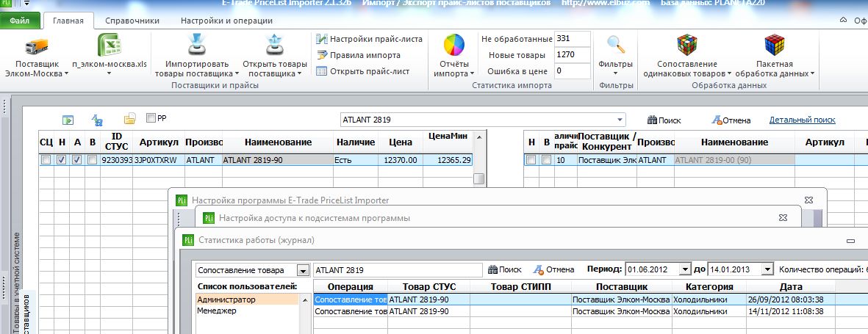
Task: Switch to the Справочники tab
Action: [x=134, y=21]
